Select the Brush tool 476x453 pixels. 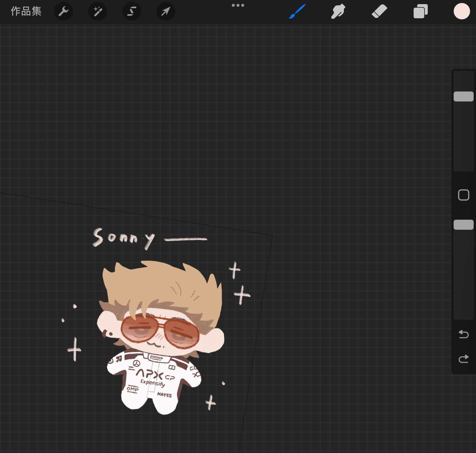(x=297, y=11)
